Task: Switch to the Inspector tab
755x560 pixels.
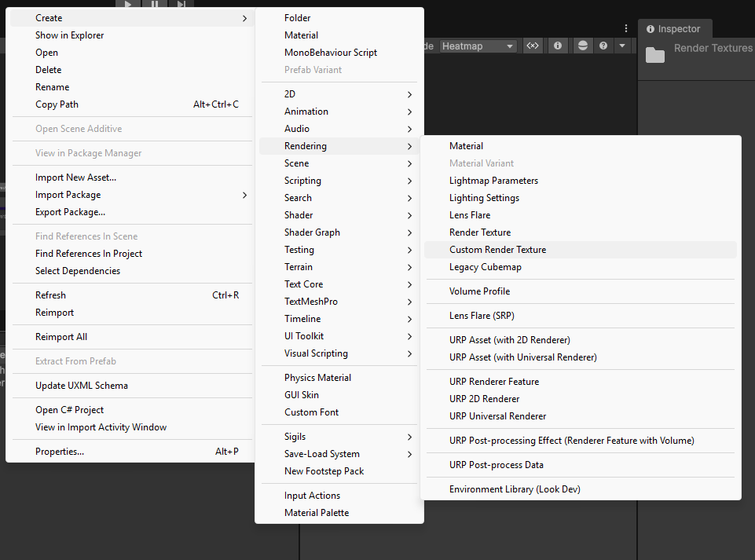Action: [675, 29]
